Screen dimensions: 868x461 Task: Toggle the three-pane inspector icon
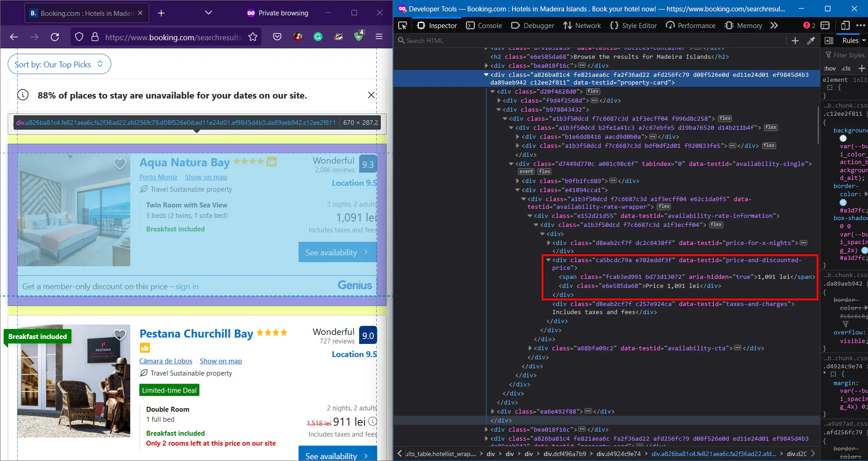click(x=829, y=41)
